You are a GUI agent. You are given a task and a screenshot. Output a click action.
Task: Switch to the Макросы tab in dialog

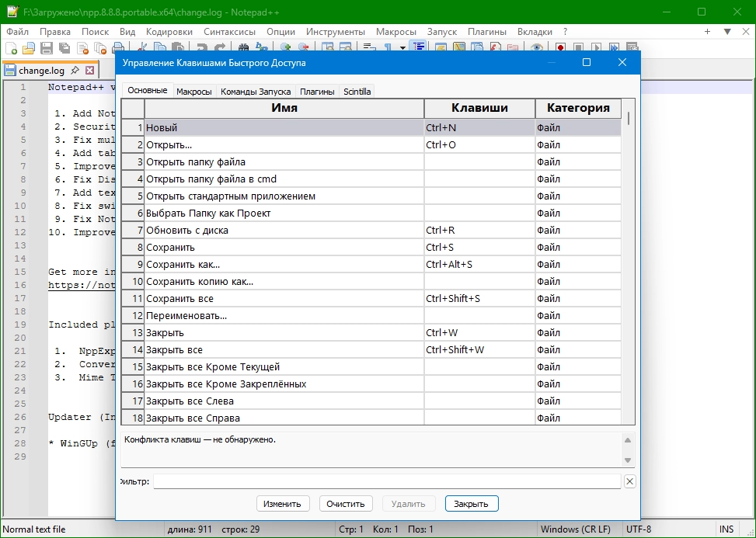pos(193,92)
